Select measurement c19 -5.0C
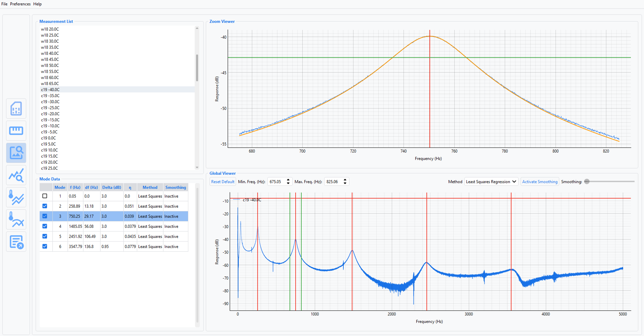This screenshot has width=644, height=336. point(116,132)
